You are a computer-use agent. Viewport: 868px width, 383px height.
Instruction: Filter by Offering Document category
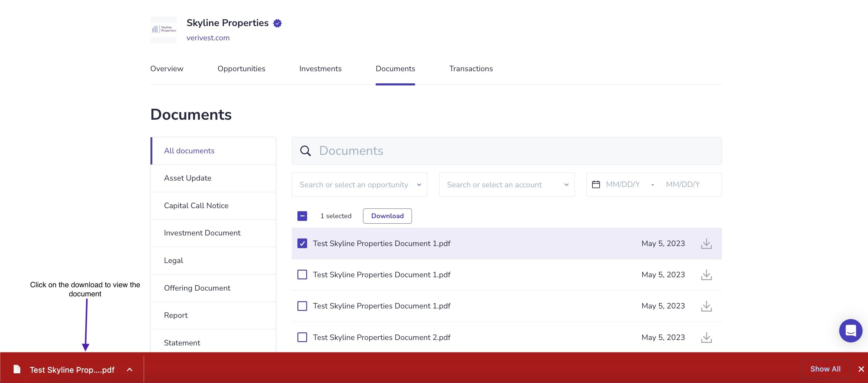pyautogui.click(x=213, y=288)
